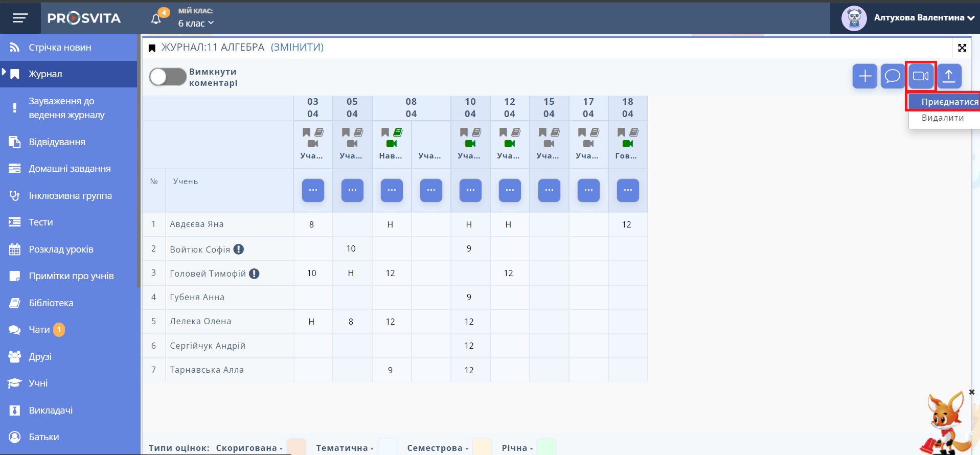The width and height of the screenshot is (980, 455).
Task: Click the '(ЗМІНИТИ)' link in journal title
Action: [297, 47]
